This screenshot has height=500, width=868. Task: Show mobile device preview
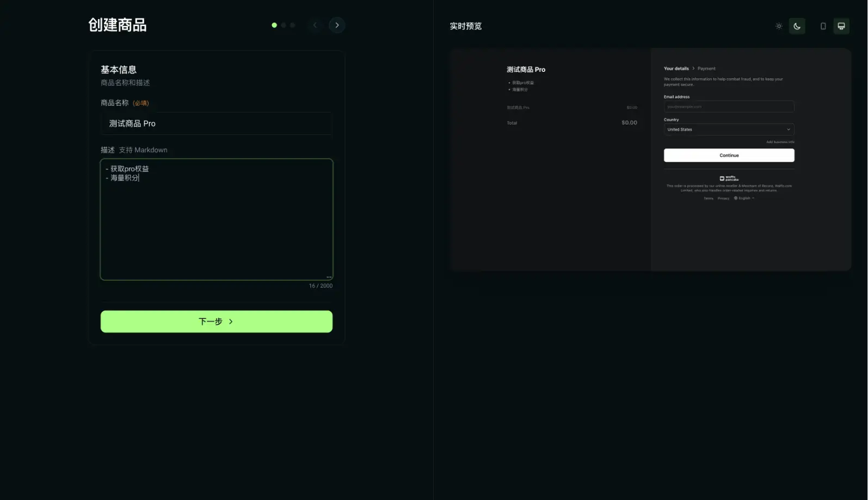click(823, 26)
